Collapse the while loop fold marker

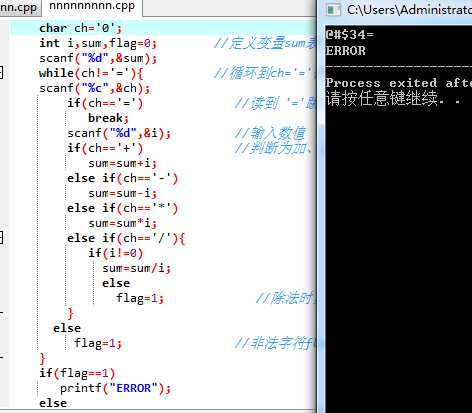tap(1, 72)
